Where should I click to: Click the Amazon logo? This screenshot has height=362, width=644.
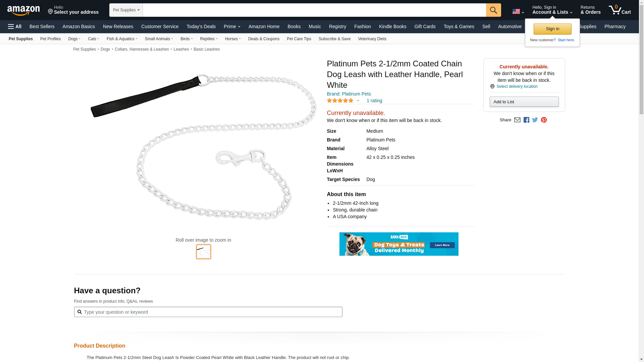point(23,11)
